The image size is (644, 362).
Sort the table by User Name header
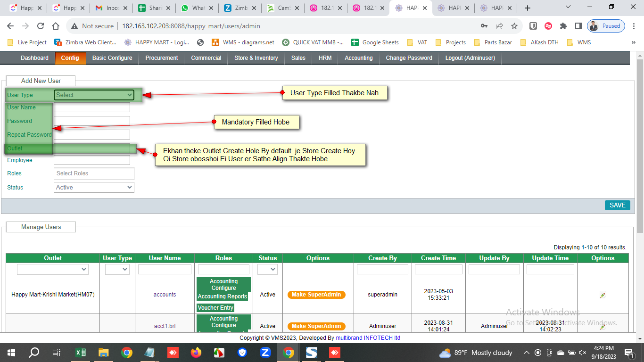165,258
